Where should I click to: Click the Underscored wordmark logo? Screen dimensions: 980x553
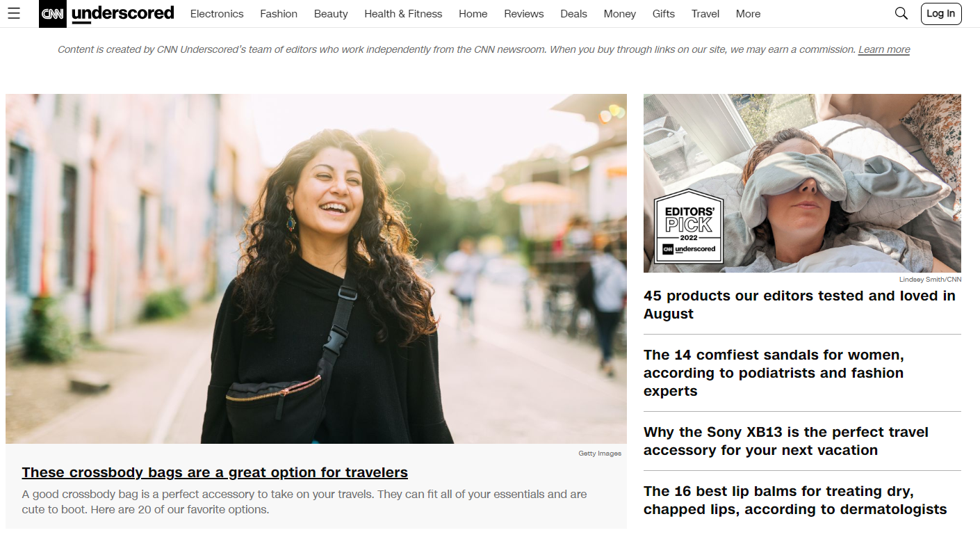122,13
